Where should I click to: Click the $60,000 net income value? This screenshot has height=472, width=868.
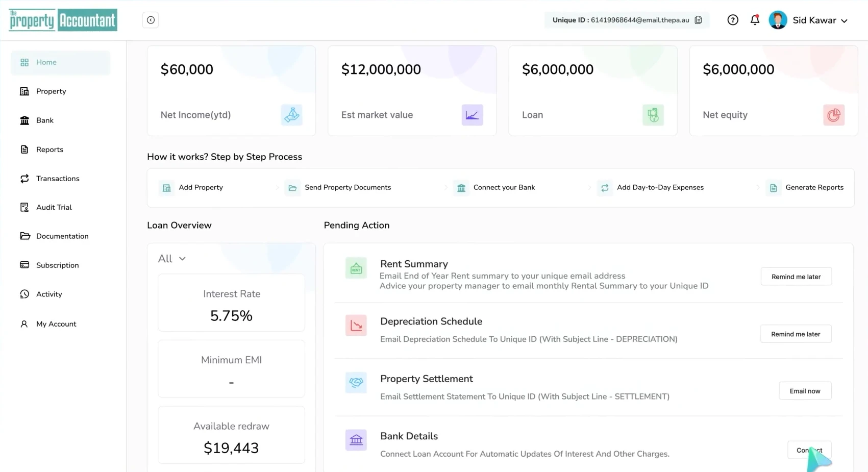tap(187, 69)
